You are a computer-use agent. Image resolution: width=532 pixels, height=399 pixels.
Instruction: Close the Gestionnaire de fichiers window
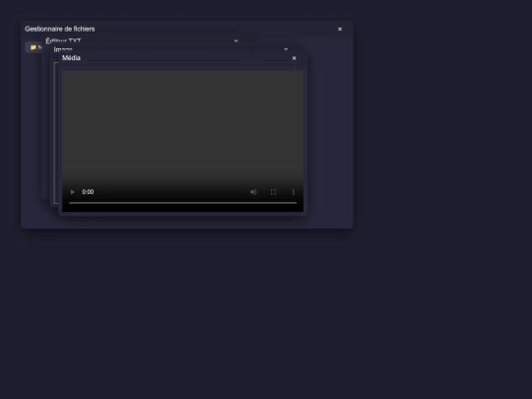(x=340, y=30)
